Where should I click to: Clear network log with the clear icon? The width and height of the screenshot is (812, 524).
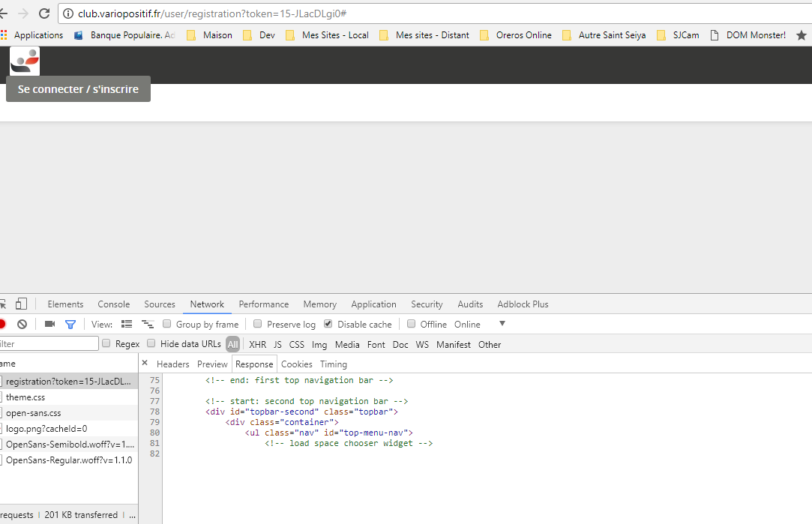[22, 324]
